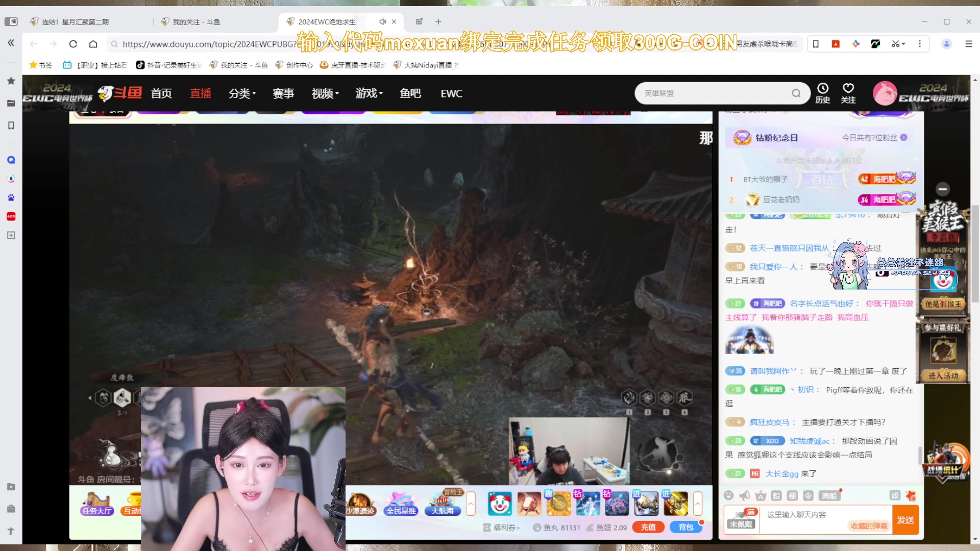Open the 背包 backpack
980x551 pixels.
[x=686, y=527]
